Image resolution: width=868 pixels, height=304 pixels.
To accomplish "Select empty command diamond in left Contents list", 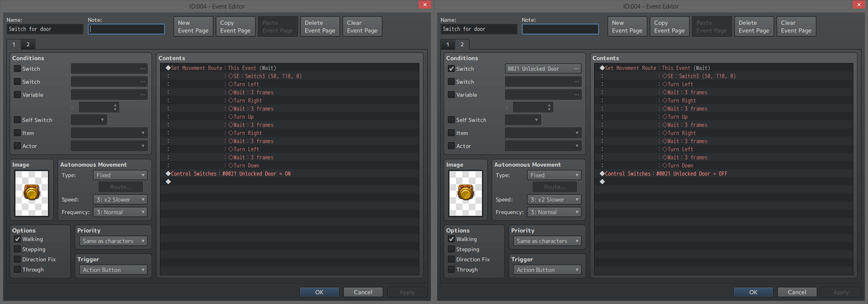I will pyautogui.click(x=169, y=182).
